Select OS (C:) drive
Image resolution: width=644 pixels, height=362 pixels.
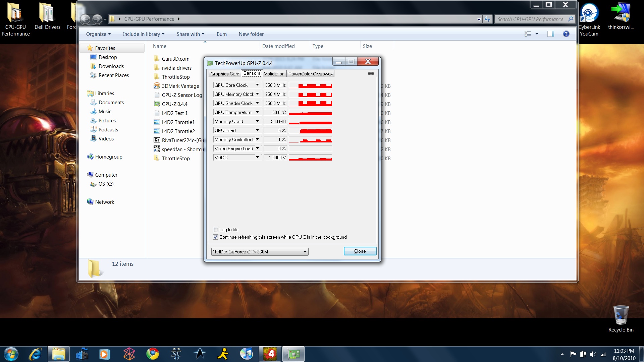[106, 184]
